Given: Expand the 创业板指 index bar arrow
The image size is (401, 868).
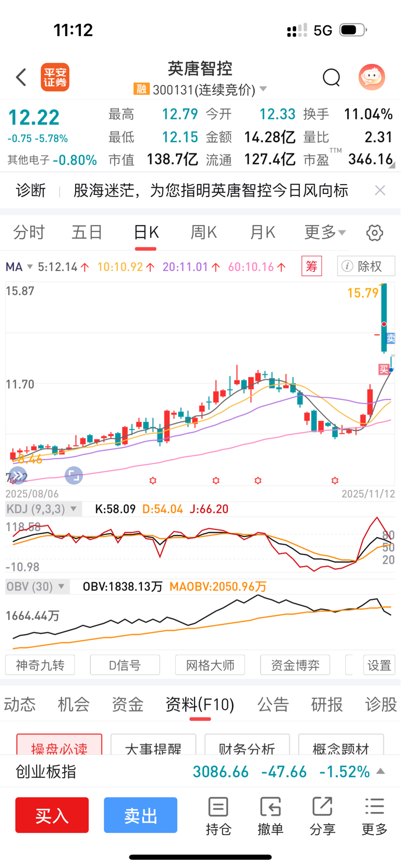Looking at the screenshot, I should [381, 771].
